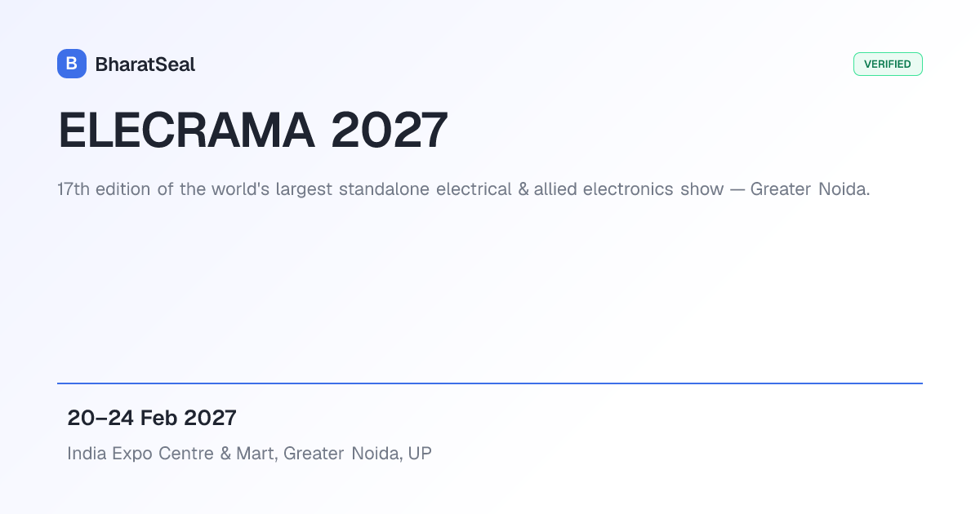Click the 2027 year in the large headline
The height and width of the screenshot is (514, 980).
click(x=390, y=130)
